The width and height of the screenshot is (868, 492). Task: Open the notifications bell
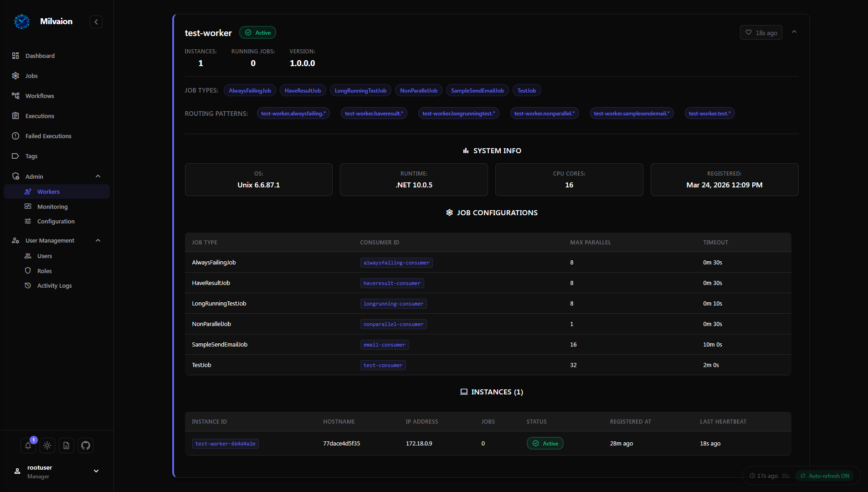28,445
